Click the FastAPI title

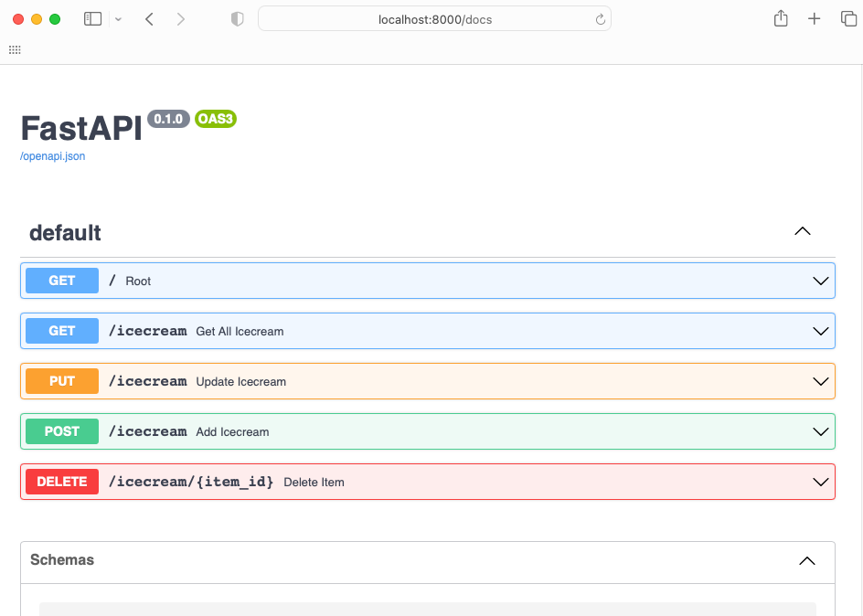[81, 128]
